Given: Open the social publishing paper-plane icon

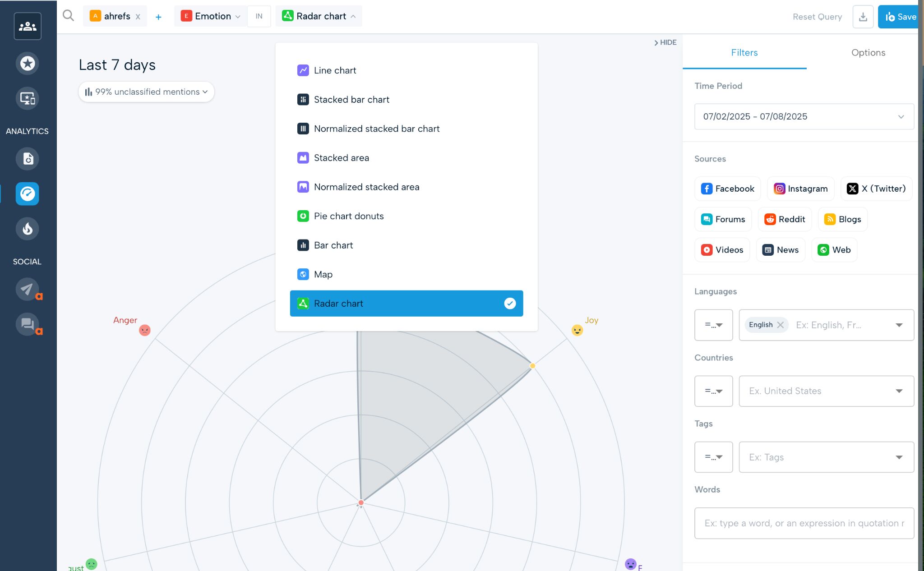Looking at the screenshot, I should pos(27,289).
